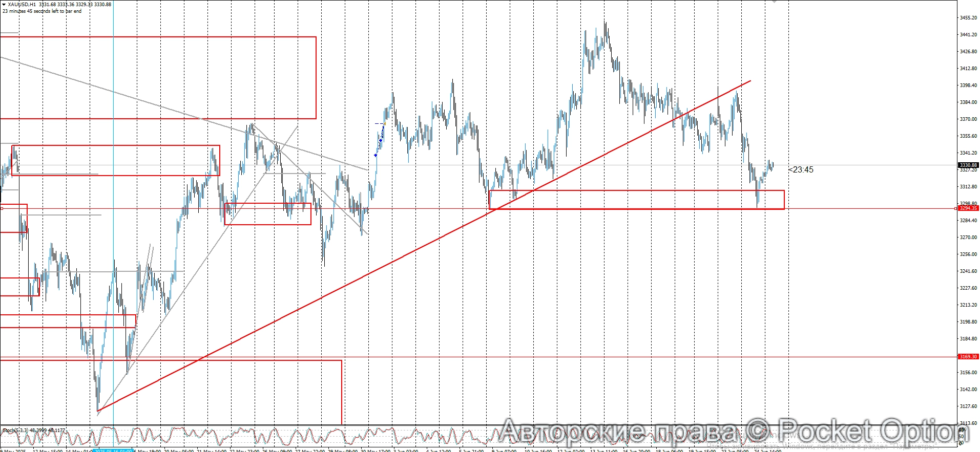The height and width of the screenshot is (452, 980).
Task: Click the bar end countdown text
Action: 42,11
